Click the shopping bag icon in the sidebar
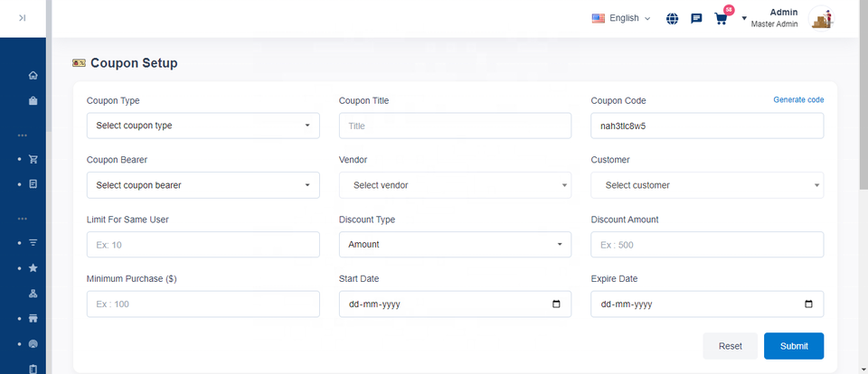The height and width of the screenshot is (374, 868). tap(33, 101)
